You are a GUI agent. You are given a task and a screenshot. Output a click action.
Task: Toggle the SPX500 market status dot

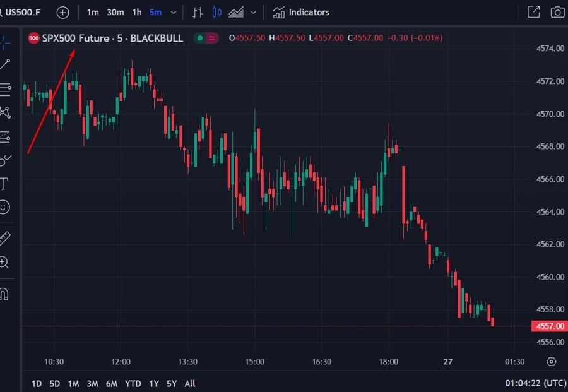(201, 38)
